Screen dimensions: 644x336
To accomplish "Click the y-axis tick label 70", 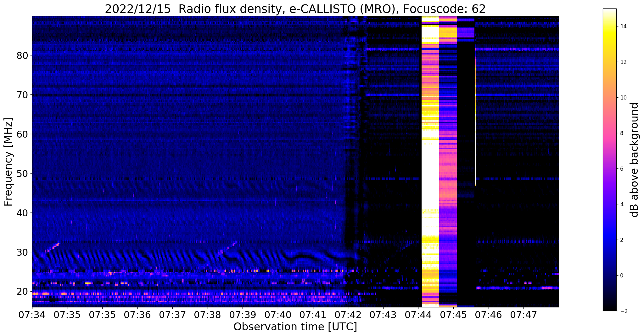I will [22, 95].
